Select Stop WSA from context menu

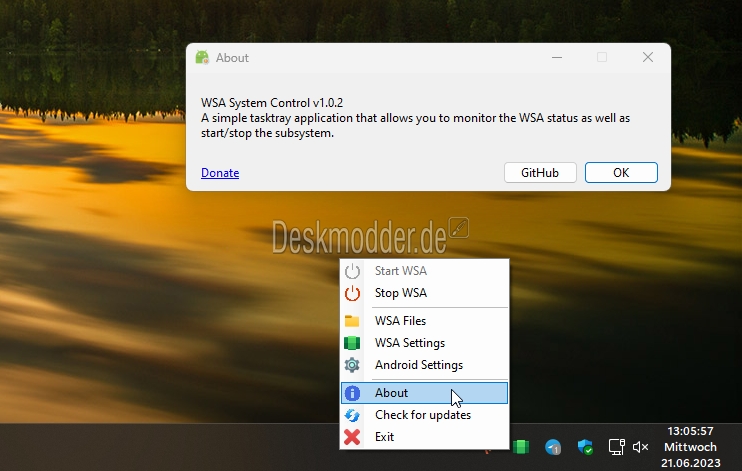point(424,293)
